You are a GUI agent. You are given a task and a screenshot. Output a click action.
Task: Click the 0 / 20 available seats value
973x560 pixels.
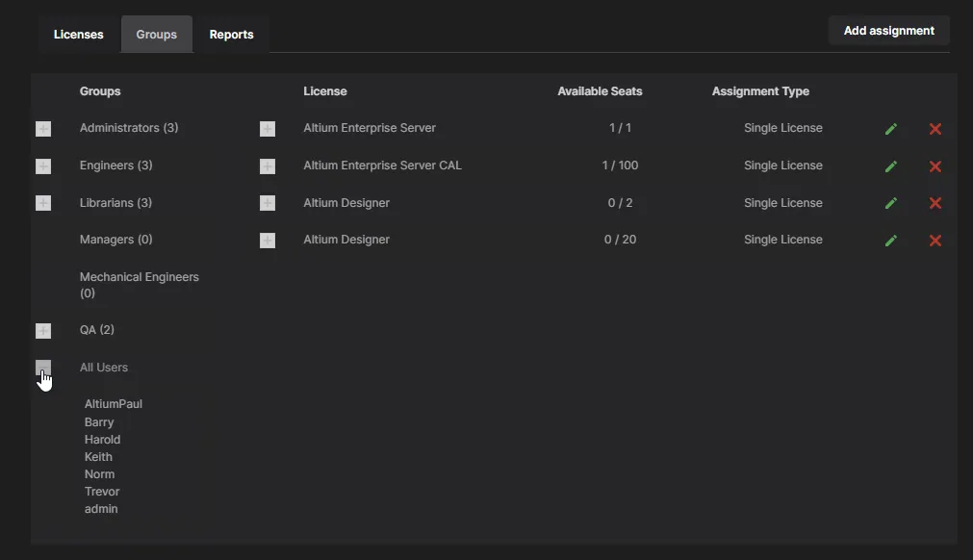coord(620,240)
